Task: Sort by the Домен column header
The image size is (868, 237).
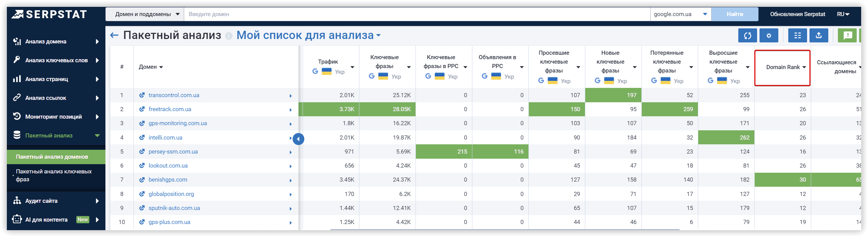Action: pos(151,67)
